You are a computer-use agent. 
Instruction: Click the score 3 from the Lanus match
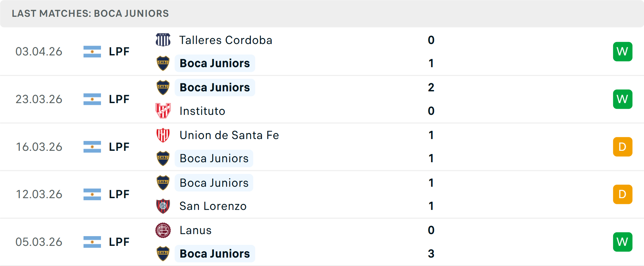431,254
